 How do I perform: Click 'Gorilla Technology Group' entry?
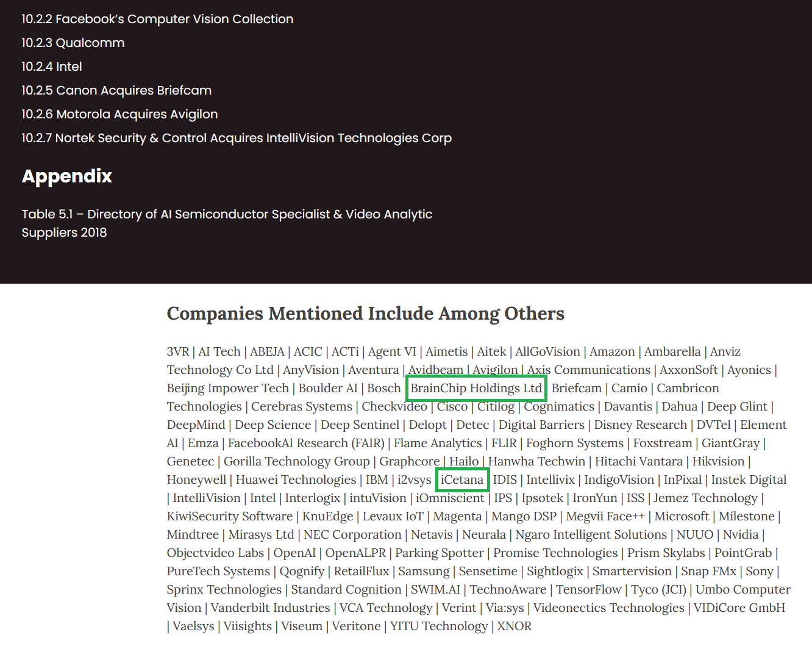[x=297, y=462]
